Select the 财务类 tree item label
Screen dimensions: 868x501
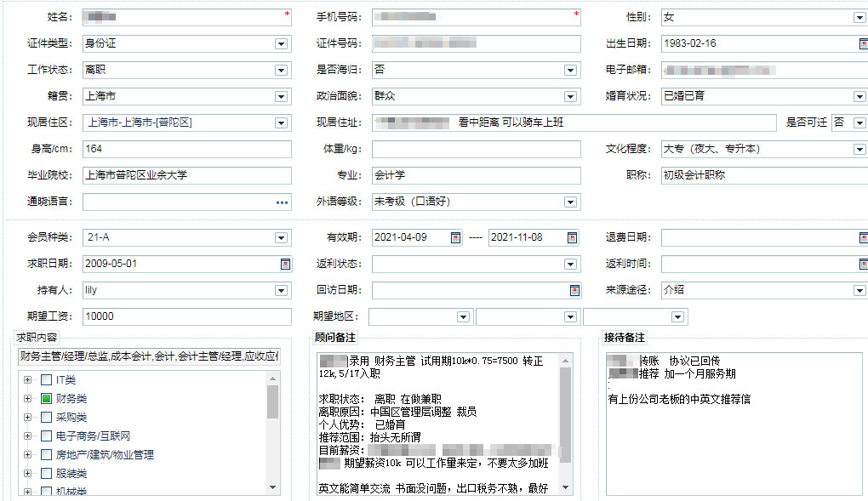click(x=71, y=399)
